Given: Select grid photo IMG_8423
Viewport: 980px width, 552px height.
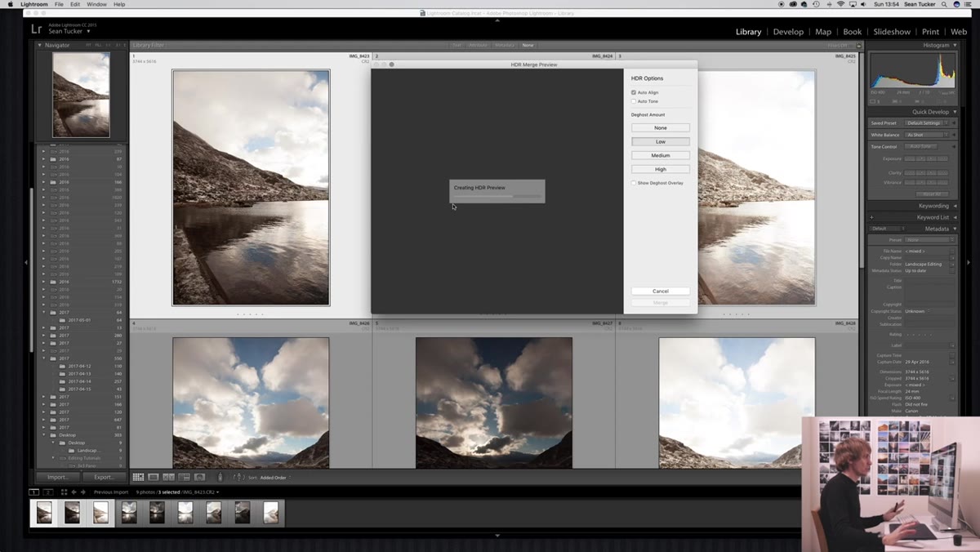Looking at the screenshot, I should (x=251, y=188).
